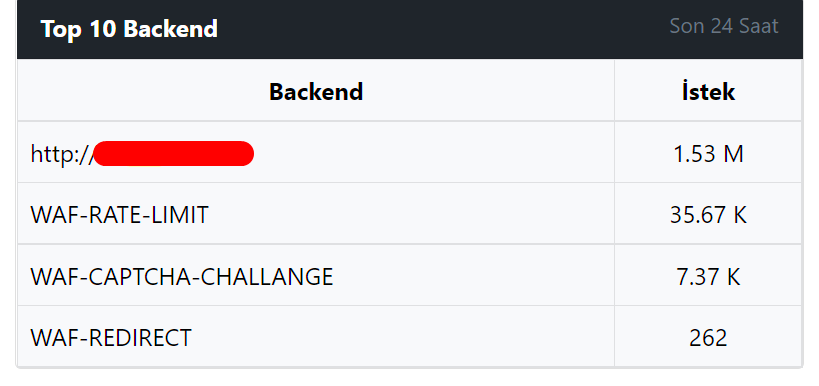The height and width of the screenshot is (386, 819).
Task: Click the 35.67 K request count
Action: [x=708, y=215]
